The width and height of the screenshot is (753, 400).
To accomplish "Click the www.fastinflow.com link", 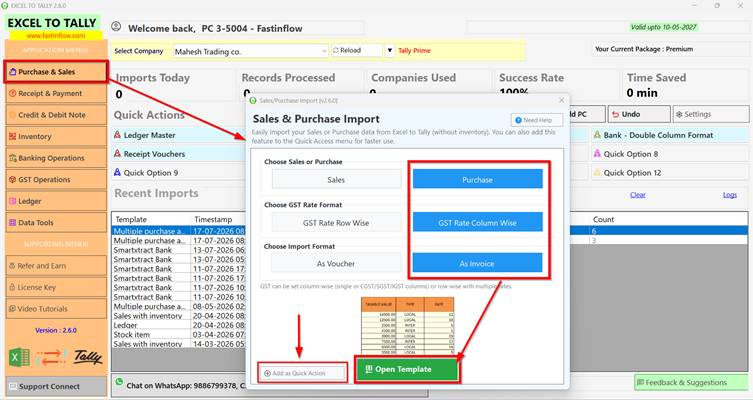I will coord(56,36).
